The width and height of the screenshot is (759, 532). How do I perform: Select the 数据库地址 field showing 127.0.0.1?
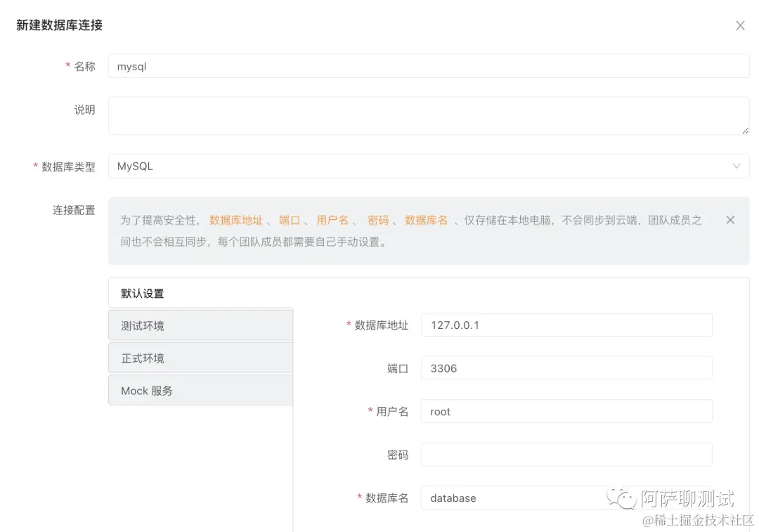pos(566,325)
